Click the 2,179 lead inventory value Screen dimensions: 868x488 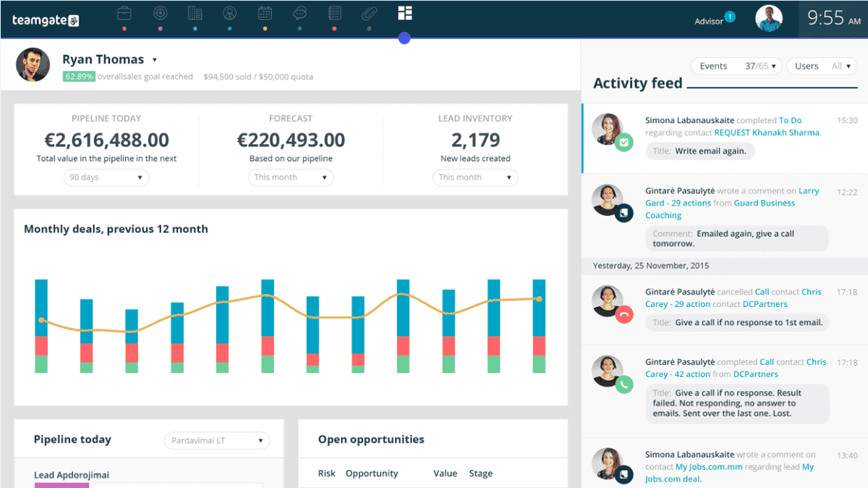(475, 140)
